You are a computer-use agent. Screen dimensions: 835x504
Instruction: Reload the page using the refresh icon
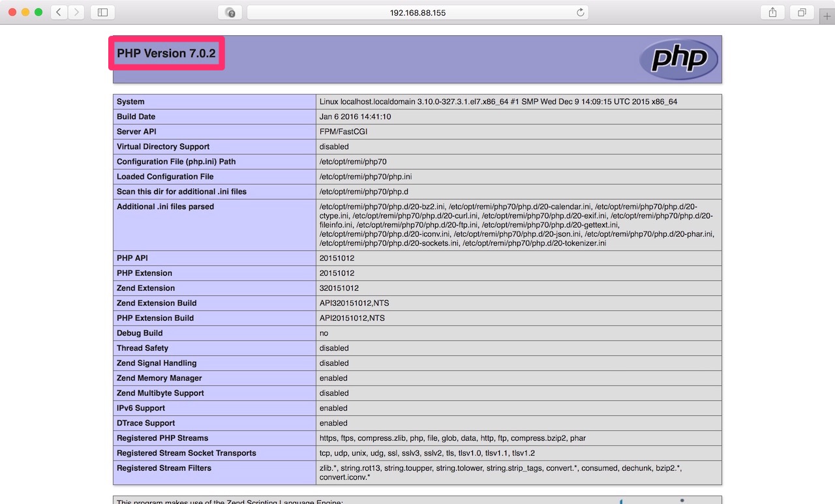pyautogui.click(x=580, y=12)
